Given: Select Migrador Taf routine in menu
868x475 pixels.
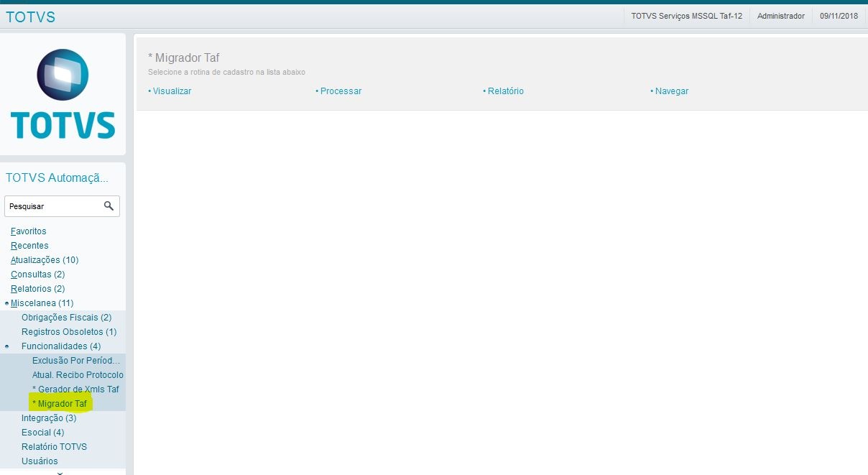Looking at the screenshot, I should [x=60, y=404].
